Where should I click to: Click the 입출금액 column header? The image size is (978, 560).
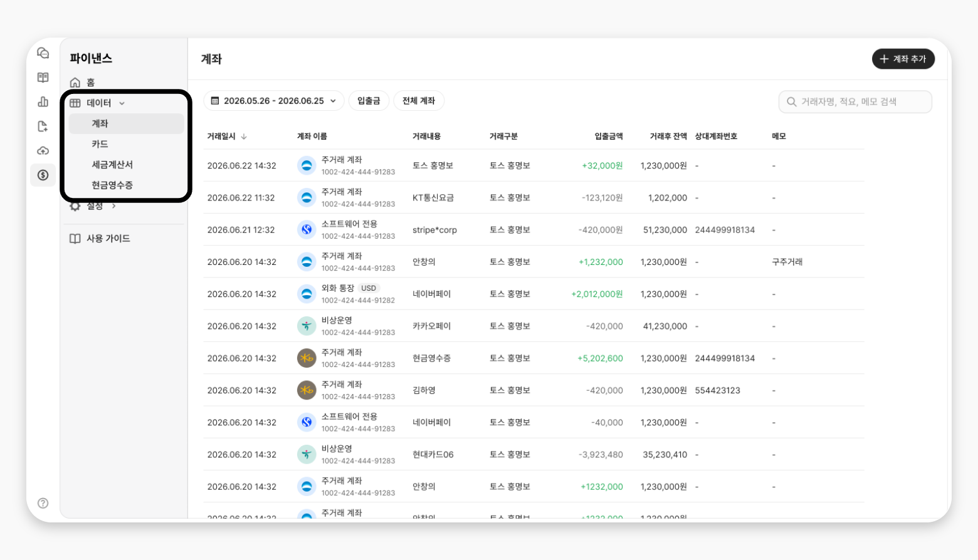609,137
